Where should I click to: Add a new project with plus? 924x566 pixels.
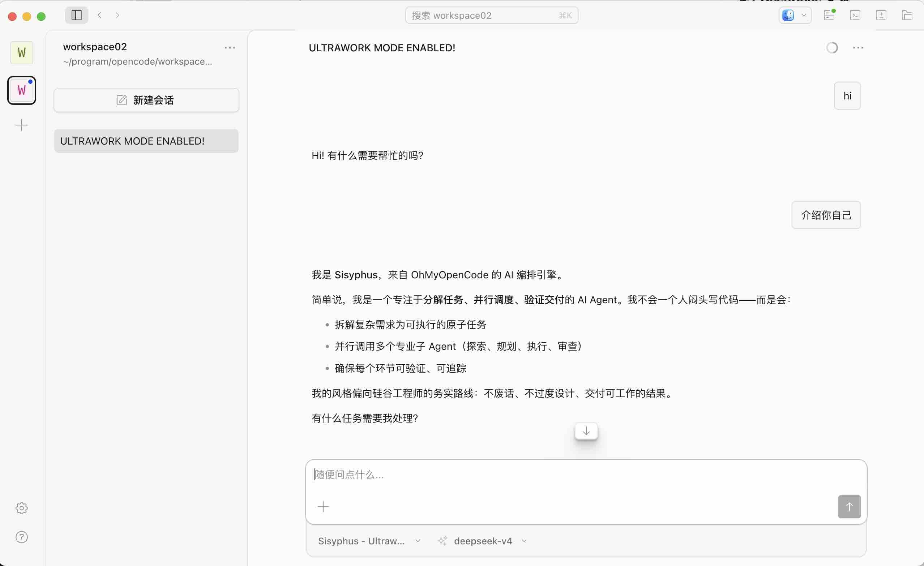22,125
